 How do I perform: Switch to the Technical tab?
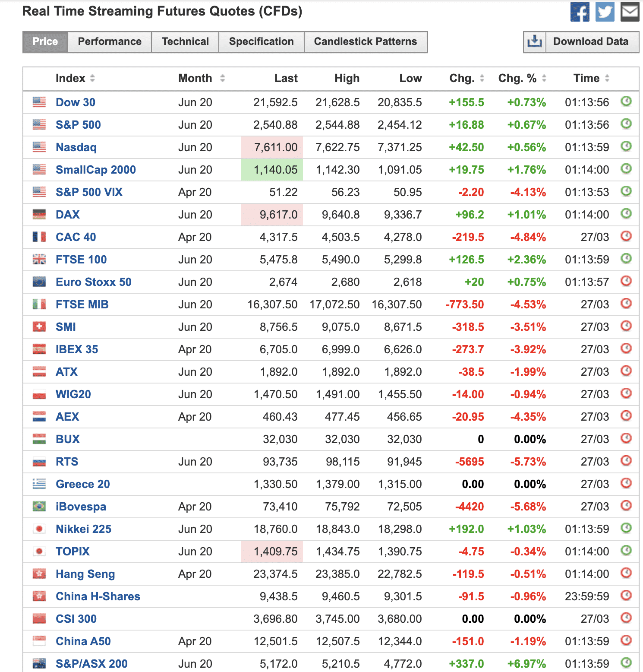click(185, 41)
